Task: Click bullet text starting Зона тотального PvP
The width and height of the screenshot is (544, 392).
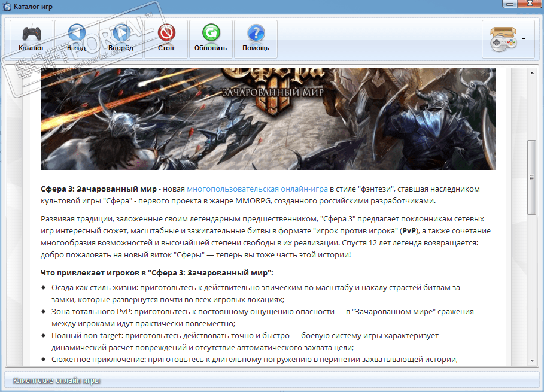Action: coord(263,317)
